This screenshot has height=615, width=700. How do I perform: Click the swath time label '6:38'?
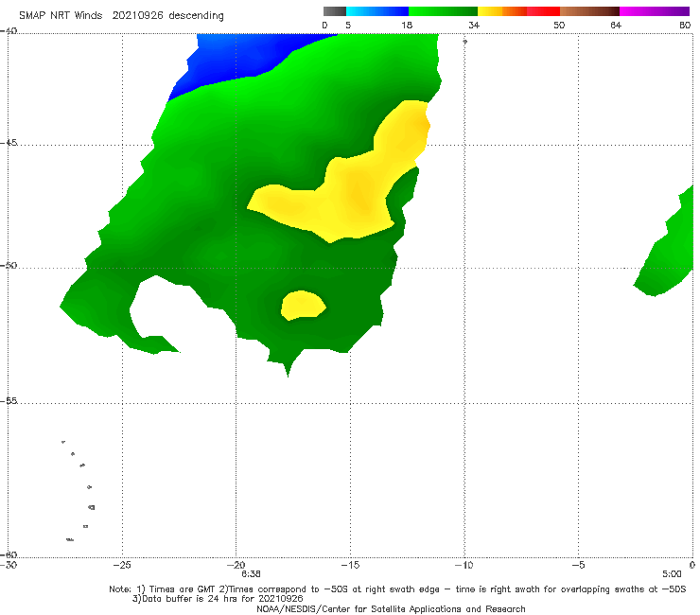tap(251, 574)
